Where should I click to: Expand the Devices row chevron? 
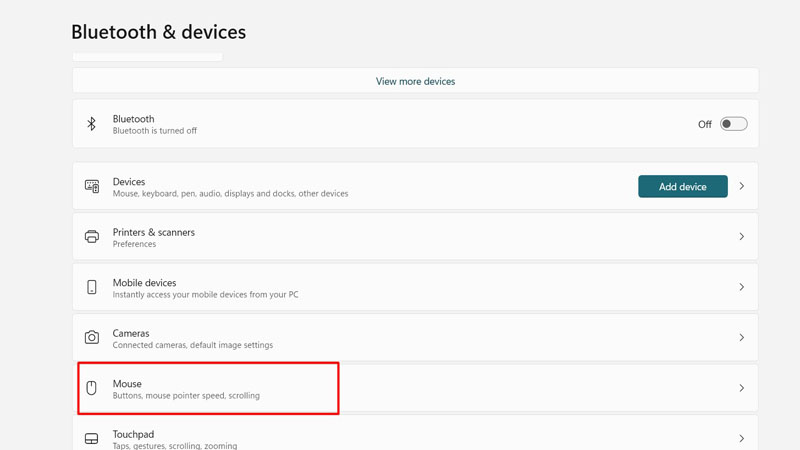(x=742, y=186)
